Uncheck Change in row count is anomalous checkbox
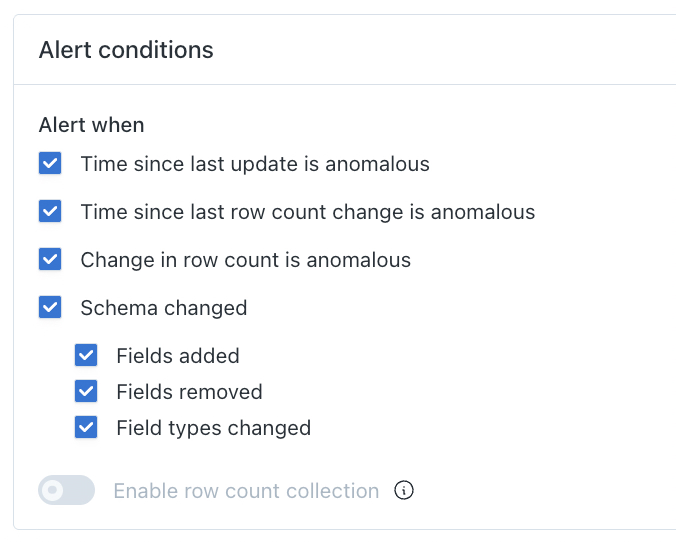 pos(50,260)
